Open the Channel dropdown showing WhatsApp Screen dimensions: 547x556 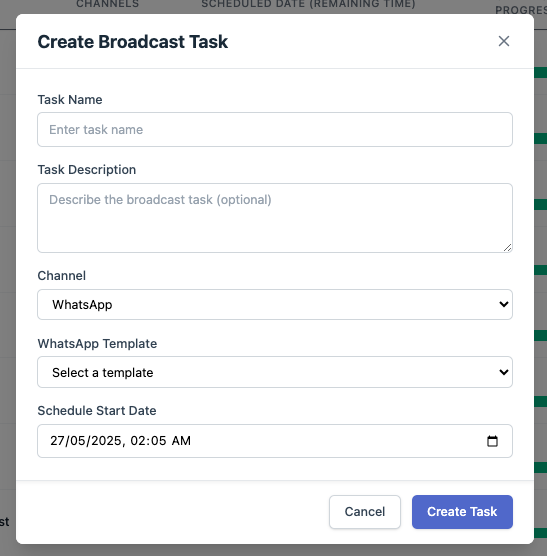[275, 304]
